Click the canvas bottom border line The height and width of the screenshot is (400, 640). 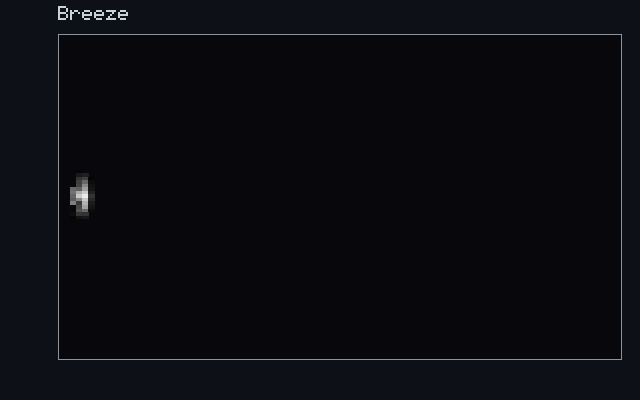pos(340,359)
